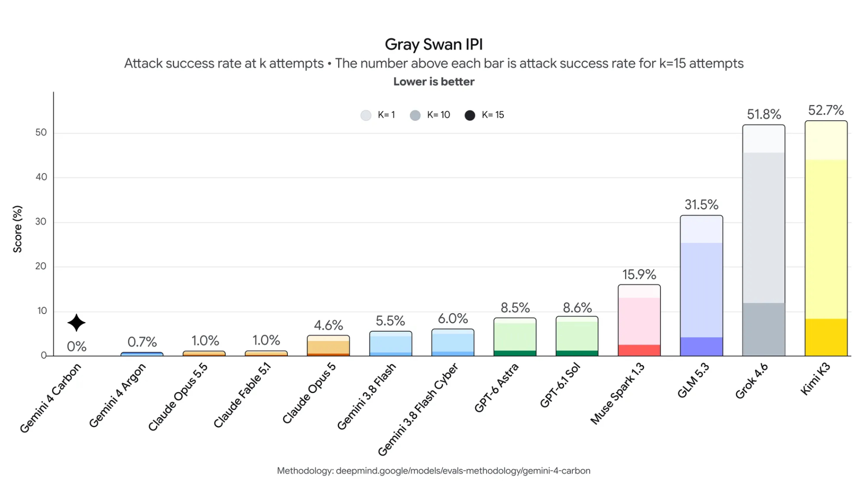The width and height of the screenshot is (868, 488).
Task: Select the Claude Opus 5 orange bar
Action: tap(328, 346)
